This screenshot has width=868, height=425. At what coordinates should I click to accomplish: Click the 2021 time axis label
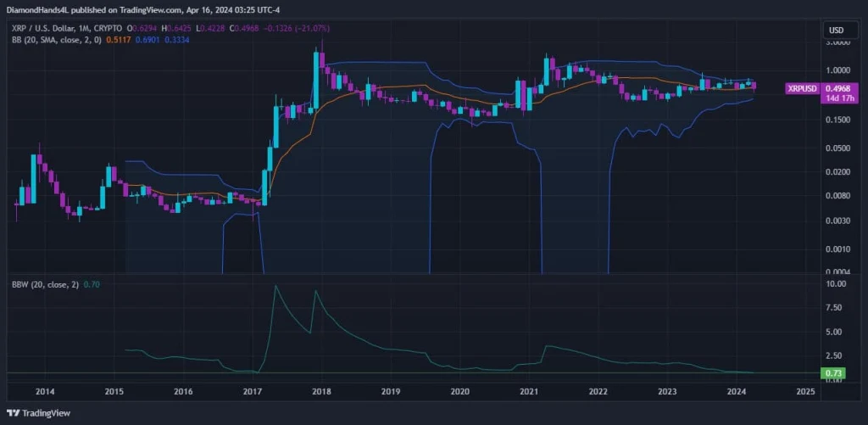tap(529, 391)
